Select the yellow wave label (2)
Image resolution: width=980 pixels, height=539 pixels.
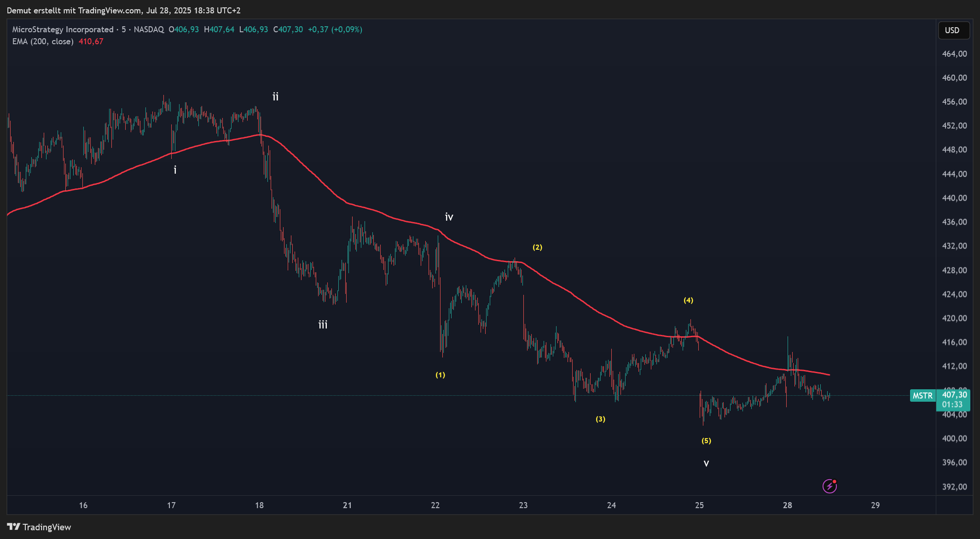click(x=537, y=247)
